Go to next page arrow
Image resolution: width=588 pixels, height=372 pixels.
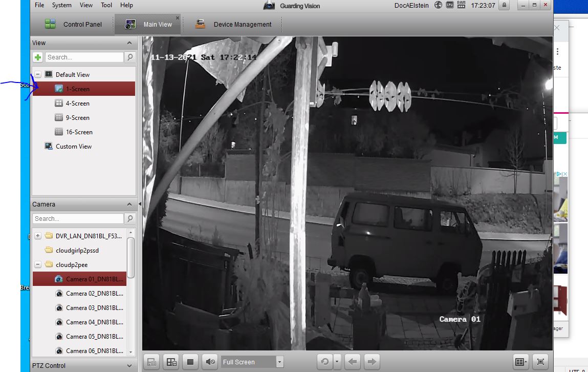[372, 362]
